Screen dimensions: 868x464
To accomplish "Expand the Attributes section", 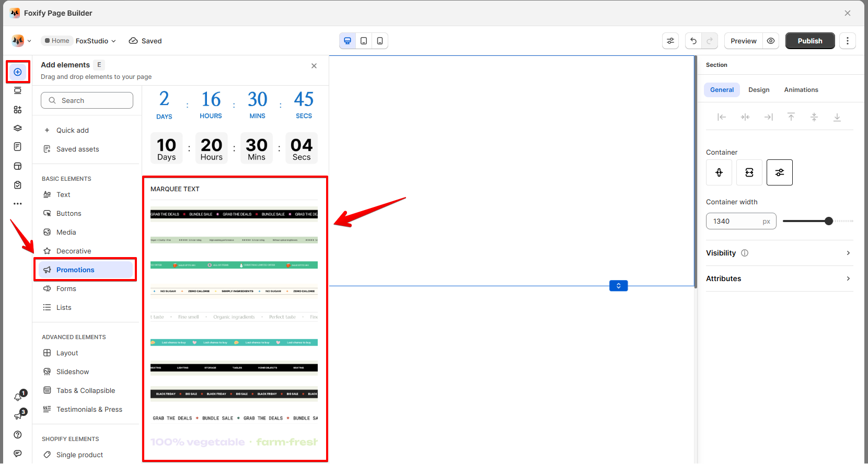I will [x=779, y=279].
